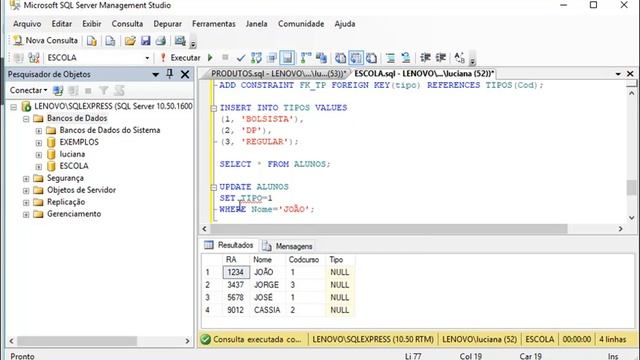Open the Editar menu
This screenshot has height=360, width=640.
62,24
